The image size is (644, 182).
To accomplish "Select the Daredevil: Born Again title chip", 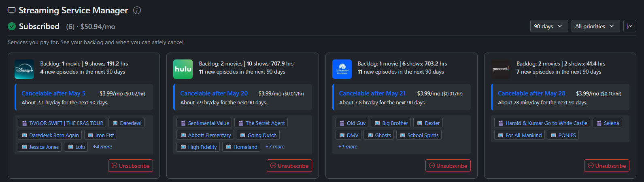I will (50, 135).
